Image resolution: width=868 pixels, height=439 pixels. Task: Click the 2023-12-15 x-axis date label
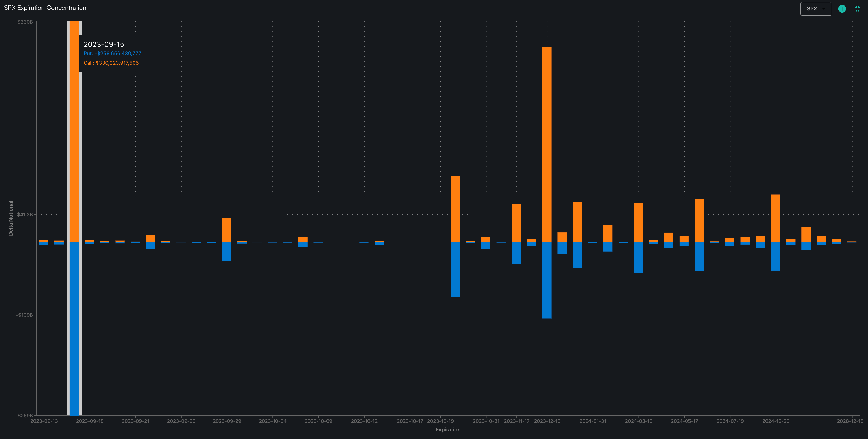coord(547,421)
